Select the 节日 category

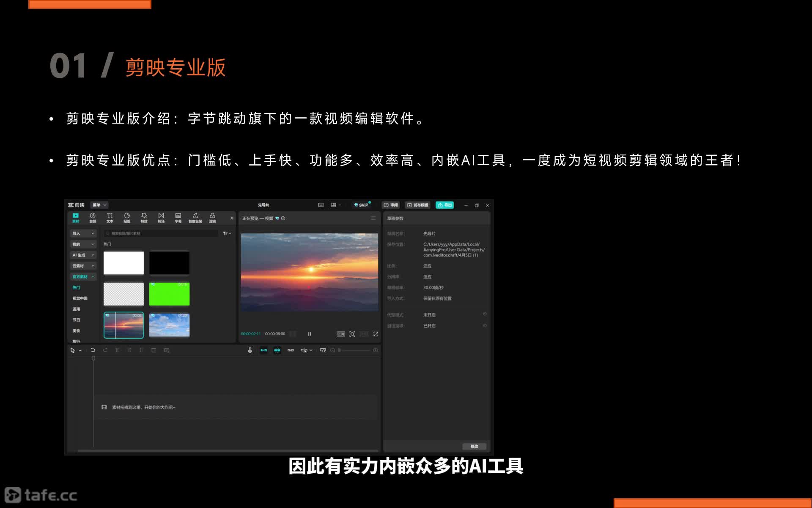[x=77, y=320]
